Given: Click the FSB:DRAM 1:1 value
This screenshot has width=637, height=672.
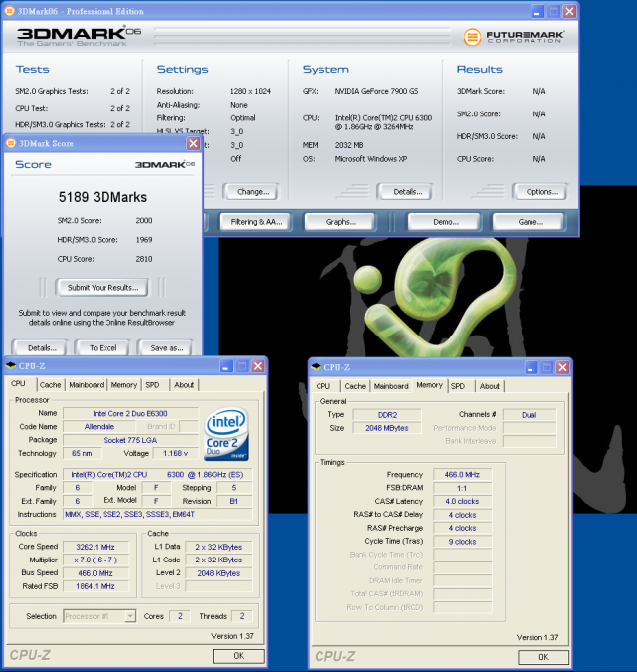Looking at the screenshot, I should tap(462, 488).
